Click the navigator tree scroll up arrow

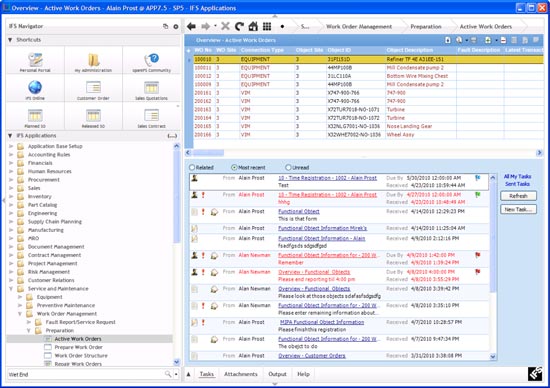coord(176,146)
